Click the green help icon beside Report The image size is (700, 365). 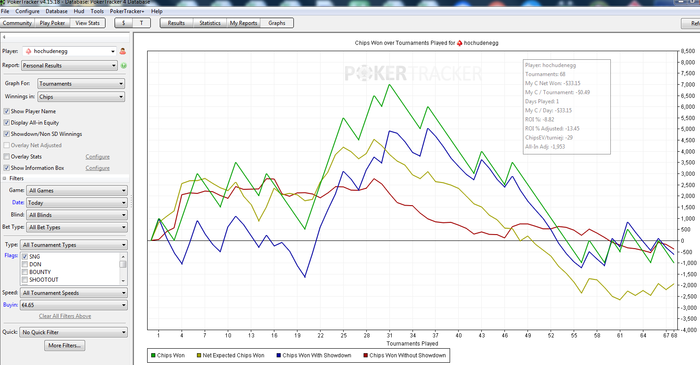pos(124,66)
